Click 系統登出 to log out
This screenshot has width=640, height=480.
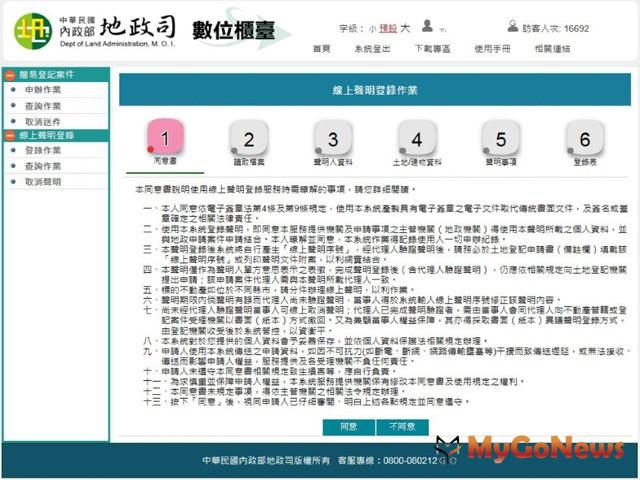[372, 49]
